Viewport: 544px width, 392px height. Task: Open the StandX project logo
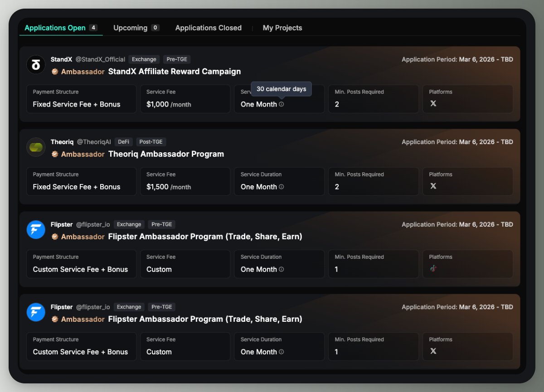[36, 65]
